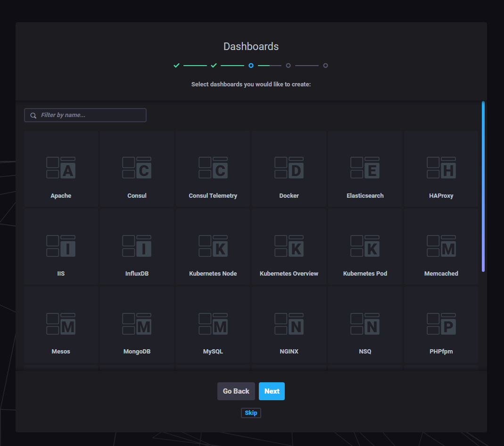
Task: Click the search magnifier icon in filter
Action: 33,115
